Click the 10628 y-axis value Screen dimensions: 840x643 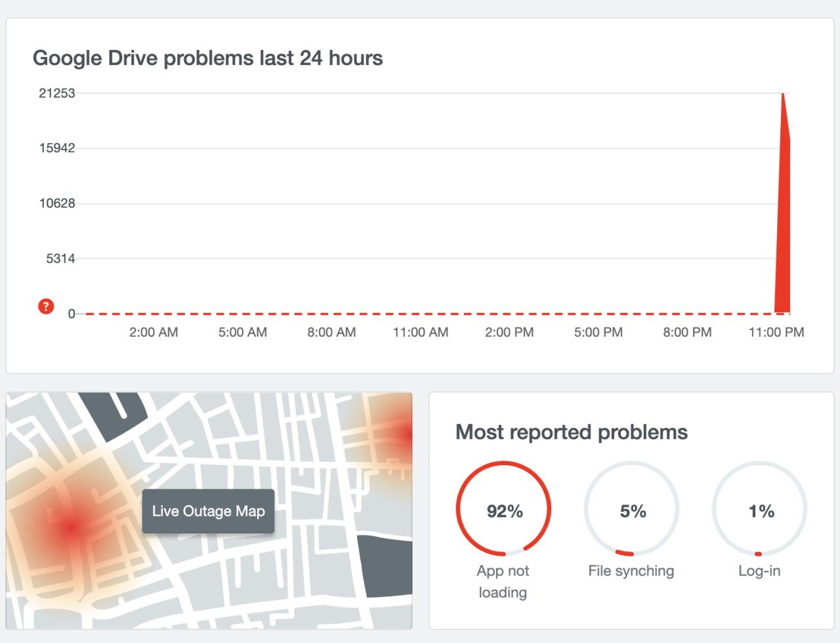click(x=57, y=203)
